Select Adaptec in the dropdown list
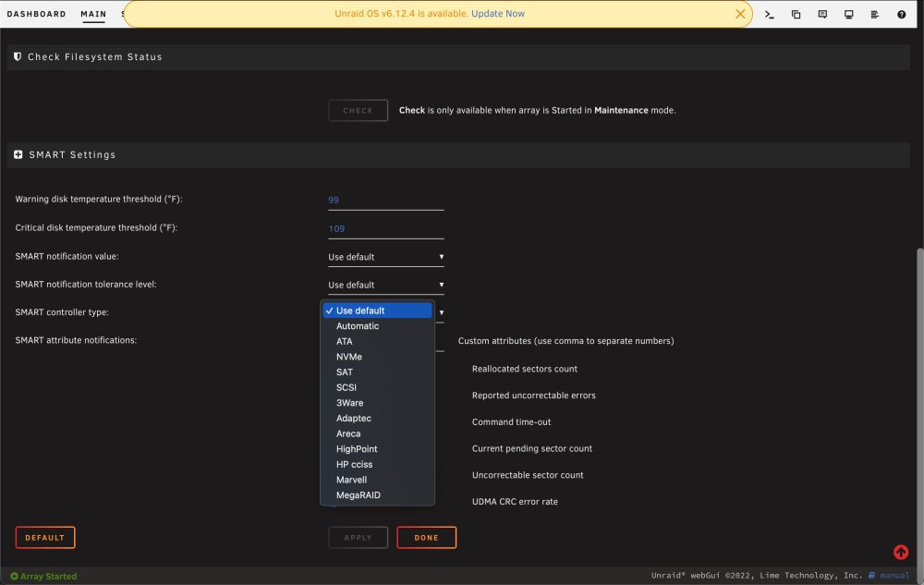This screenshot has height=585, width=924. click(377, 418)
